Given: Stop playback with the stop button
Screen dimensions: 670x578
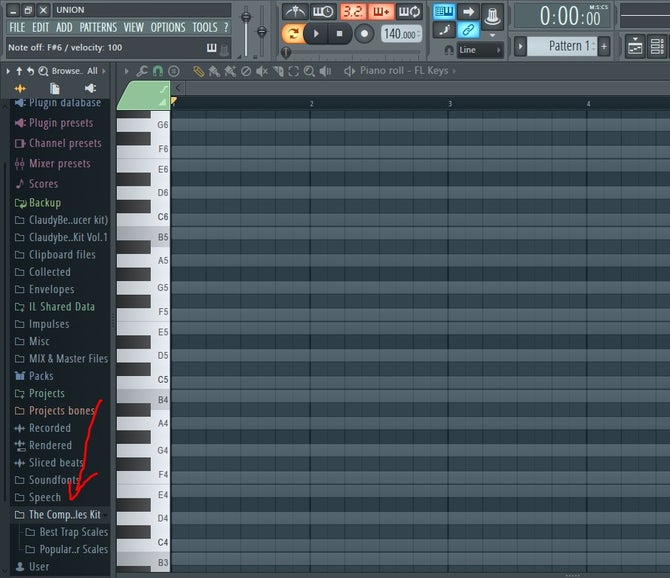Looking at the screenshot, I should click(x=339, y=33).
